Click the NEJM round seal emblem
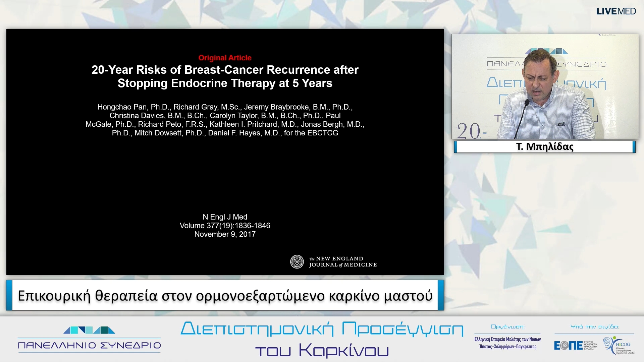 point(297,262)
